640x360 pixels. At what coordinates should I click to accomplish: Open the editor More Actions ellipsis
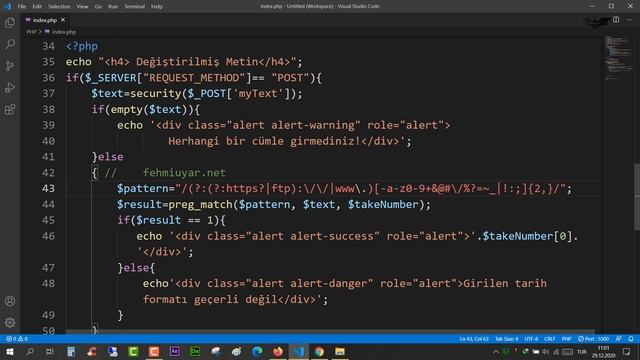(x=629, y=20)
